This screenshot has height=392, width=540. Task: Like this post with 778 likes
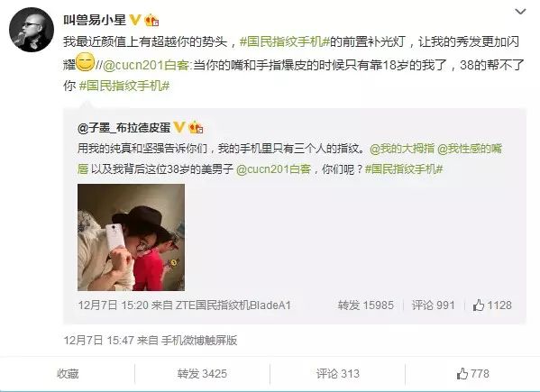click(472, 374)
